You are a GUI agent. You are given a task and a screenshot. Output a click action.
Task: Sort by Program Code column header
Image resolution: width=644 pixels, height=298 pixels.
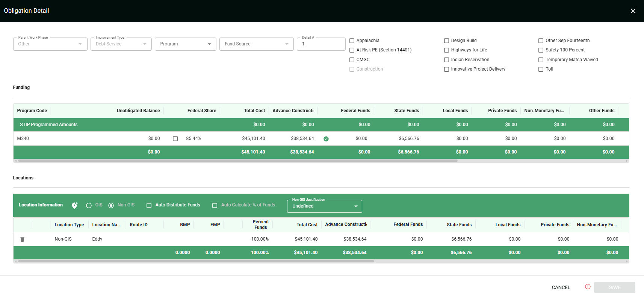[32, 111]
